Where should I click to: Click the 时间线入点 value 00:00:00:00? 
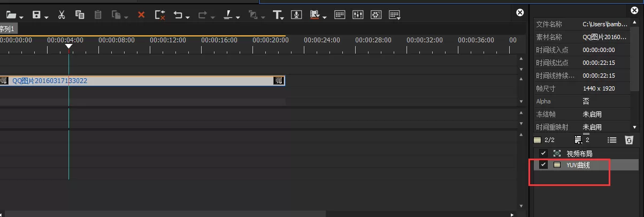(x=599, y=50)
